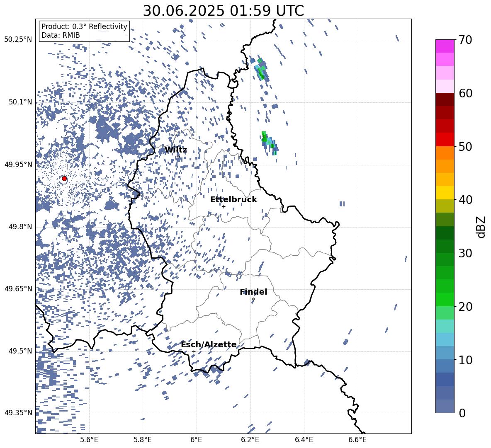Click the 6.4°E longitude label
This screenshot has width=491, height=448.
(304, 440)
